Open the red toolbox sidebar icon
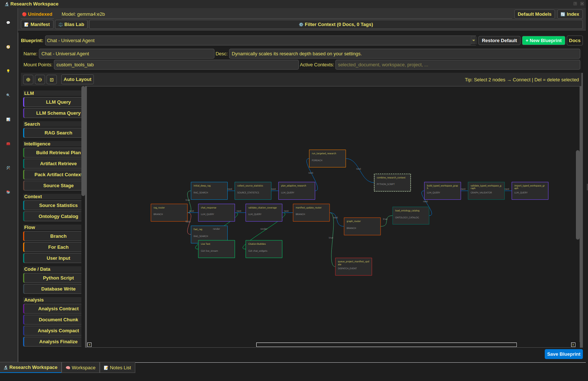 coord(8,144)
